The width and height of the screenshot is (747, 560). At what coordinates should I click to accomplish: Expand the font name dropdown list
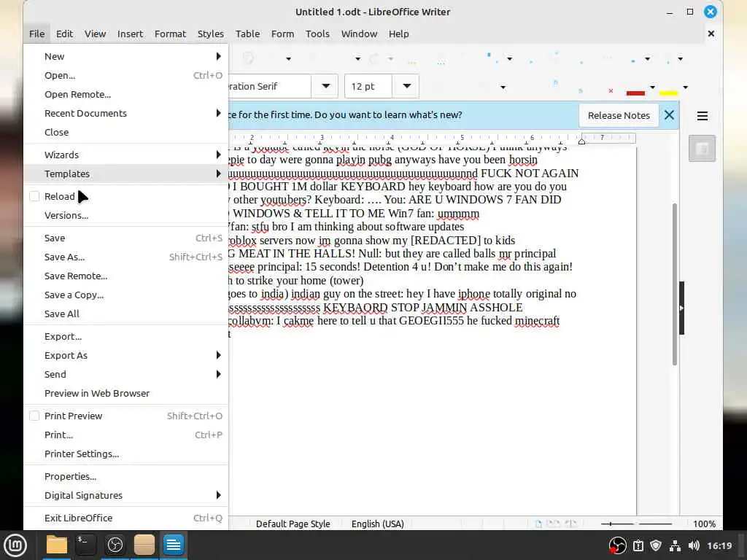pos(326,86)
